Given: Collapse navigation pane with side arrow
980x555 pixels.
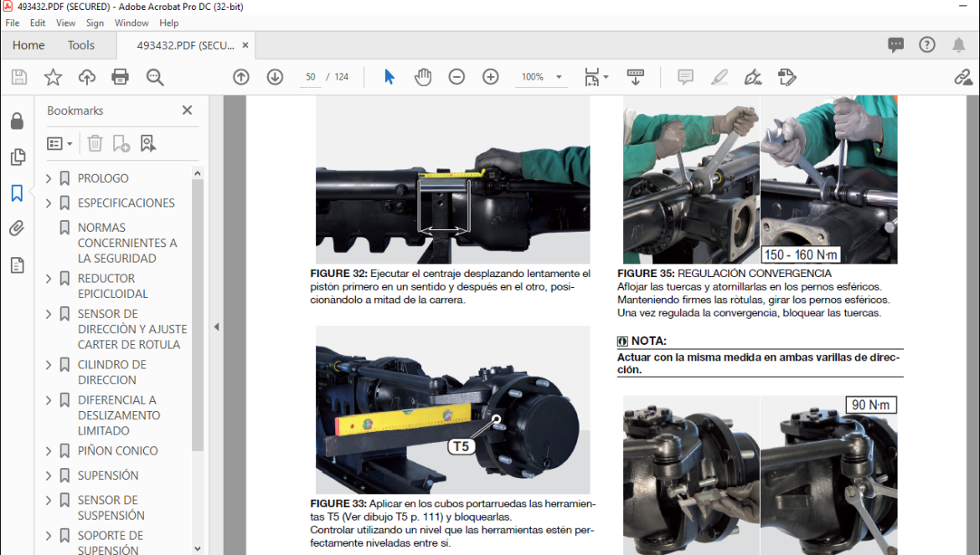Looking at the screenshot, I should coord(216,326).
